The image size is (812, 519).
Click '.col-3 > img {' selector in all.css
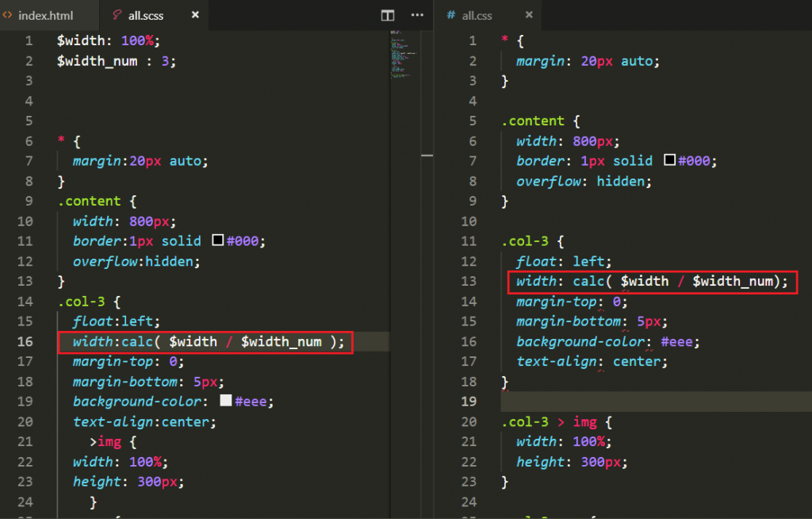(x=557, y=422)
